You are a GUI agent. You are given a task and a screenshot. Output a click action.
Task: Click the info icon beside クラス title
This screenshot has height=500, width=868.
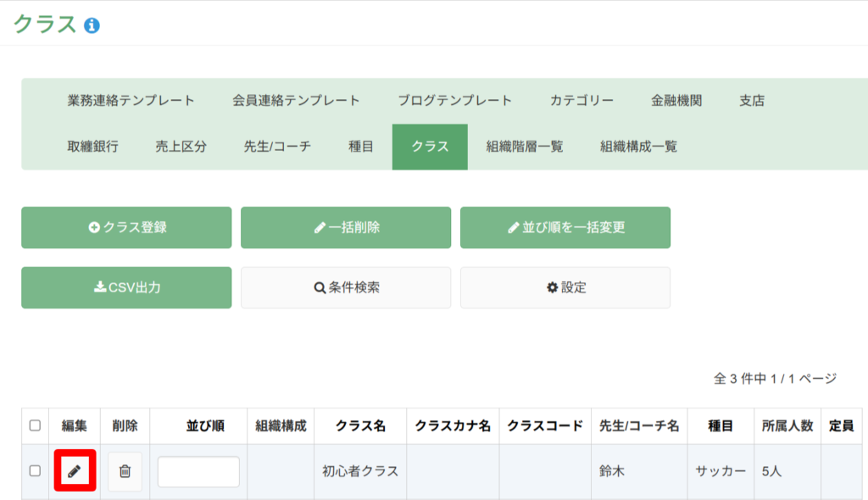[x=92, y=25]
